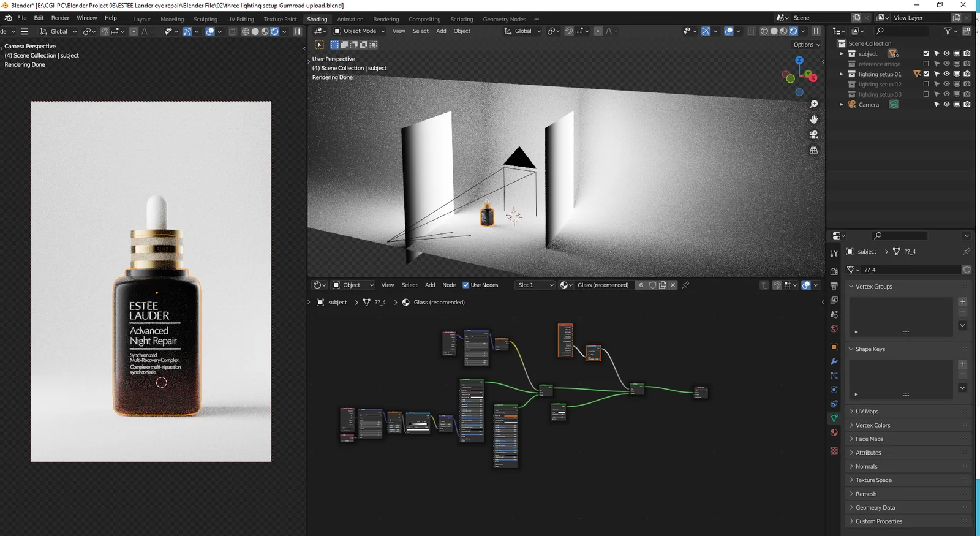980x536 pixels.
Task: Select rendered shading in right viewport
Action: point(794,31)
